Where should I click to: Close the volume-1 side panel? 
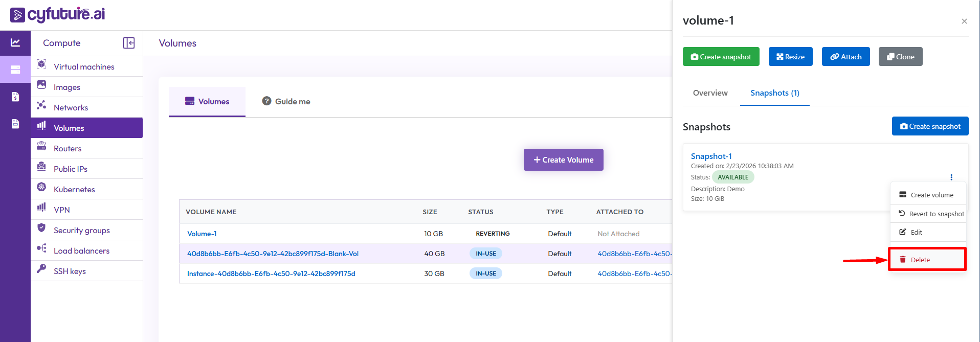point(964,21)
